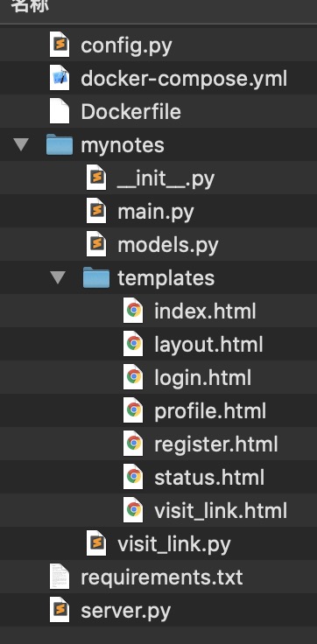Collapse the templates folder disclosure triangle
The image size is (317, 644).
point(58,277)
